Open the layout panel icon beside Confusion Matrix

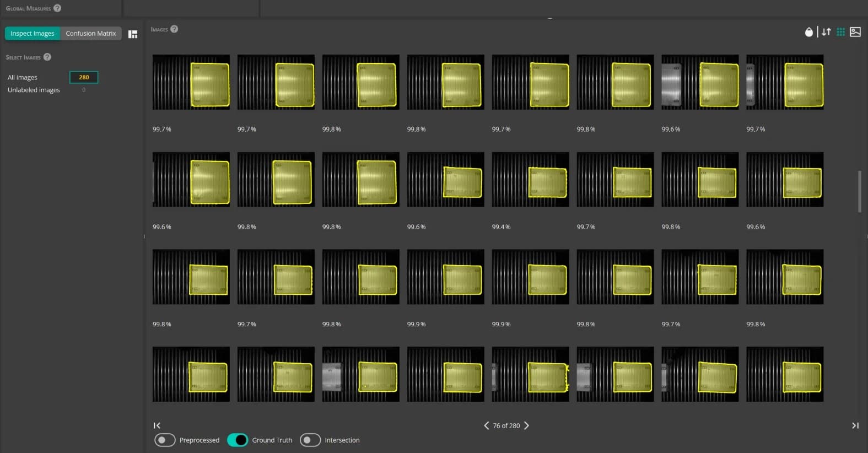coord(133,34)
